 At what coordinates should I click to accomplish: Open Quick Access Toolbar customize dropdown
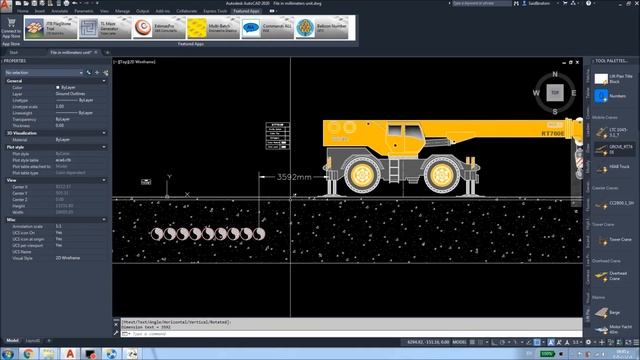(x=97, y=3)
